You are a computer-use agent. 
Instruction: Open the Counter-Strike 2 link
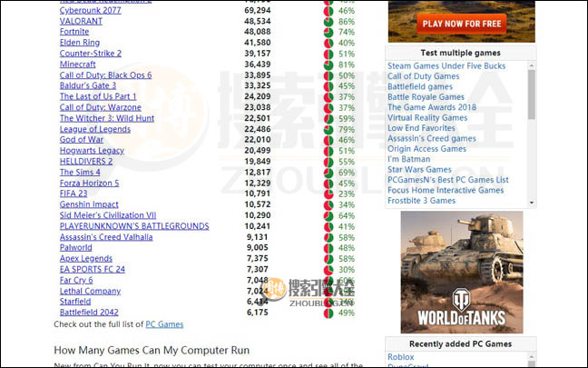pos(91,54)
